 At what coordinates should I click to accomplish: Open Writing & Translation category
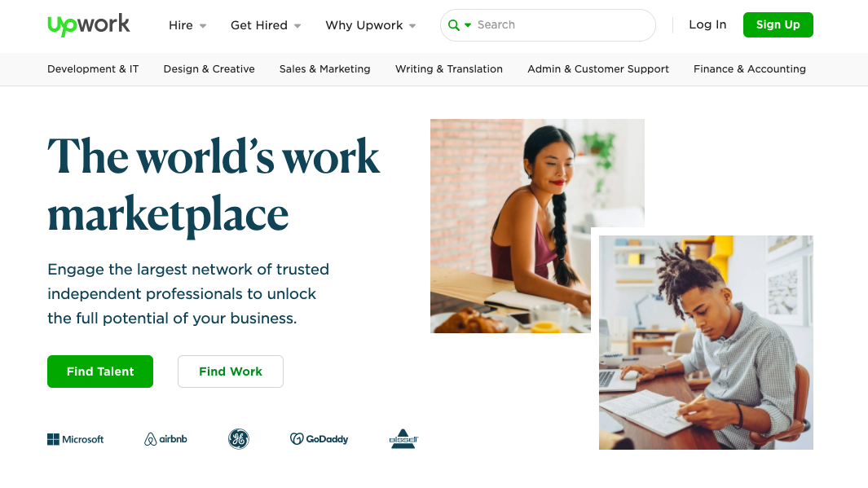click(449, 69)
